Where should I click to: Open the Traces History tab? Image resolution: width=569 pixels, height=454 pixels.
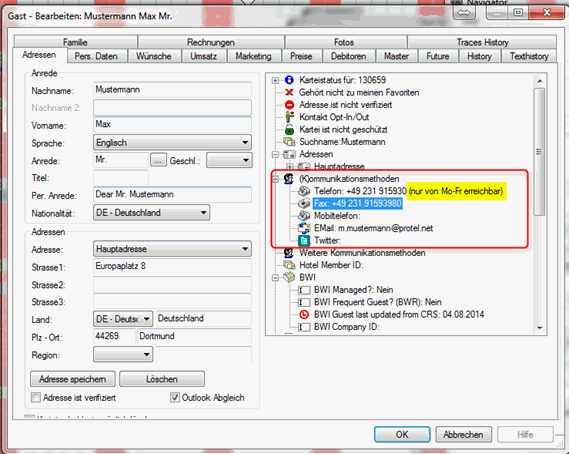click(x=482, y=42)
